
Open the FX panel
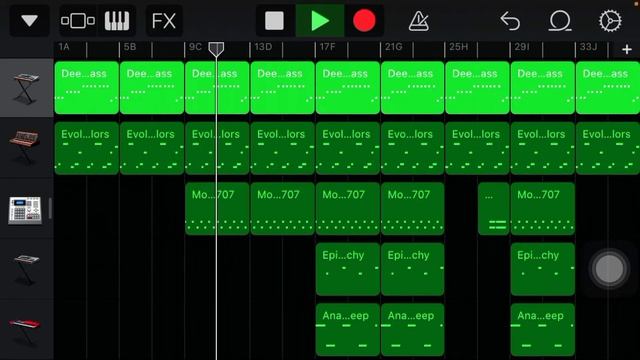164,20
